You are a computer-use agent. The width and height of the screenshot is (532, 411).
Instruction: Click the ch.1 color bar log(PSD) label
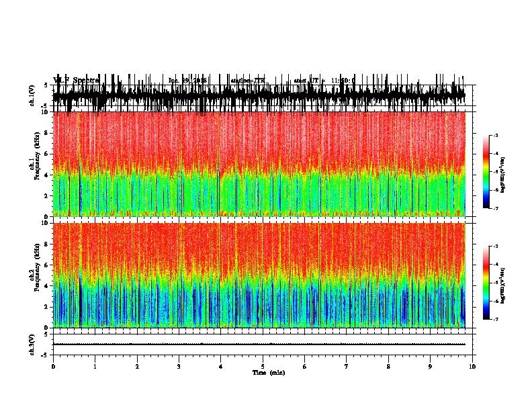pos(503,175)
